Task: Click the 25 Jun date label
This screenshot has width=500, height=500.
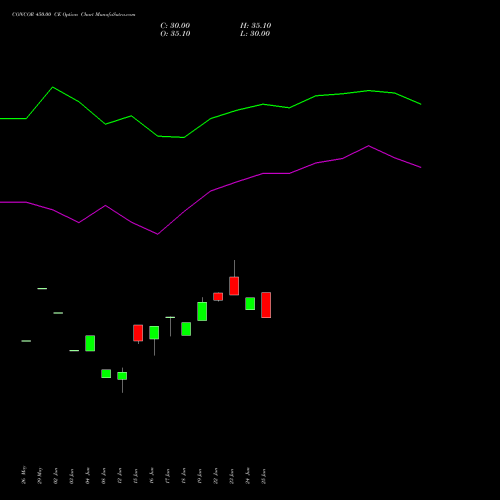Action: (264, 476)
